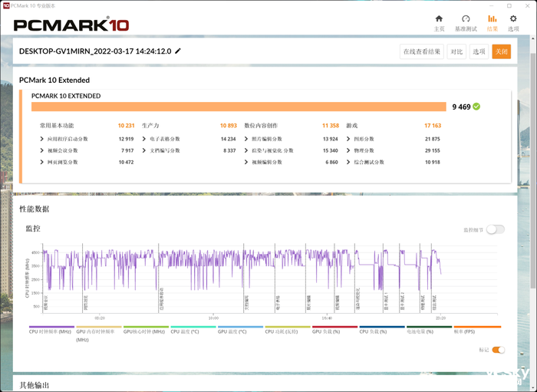The width and height of the screenshot is (537, 392).
Task: Expand 文档编写分数 row
Action: click(144, 150)
